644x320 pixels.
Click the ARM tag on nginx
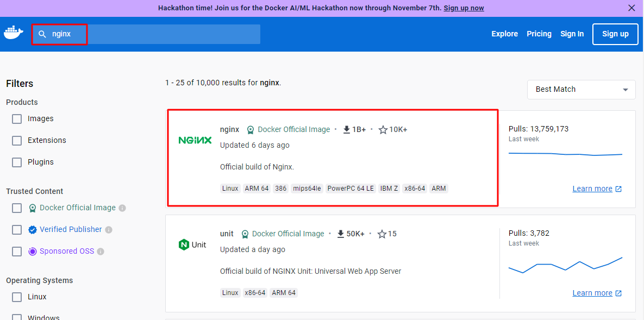click(x=439, y=189)
